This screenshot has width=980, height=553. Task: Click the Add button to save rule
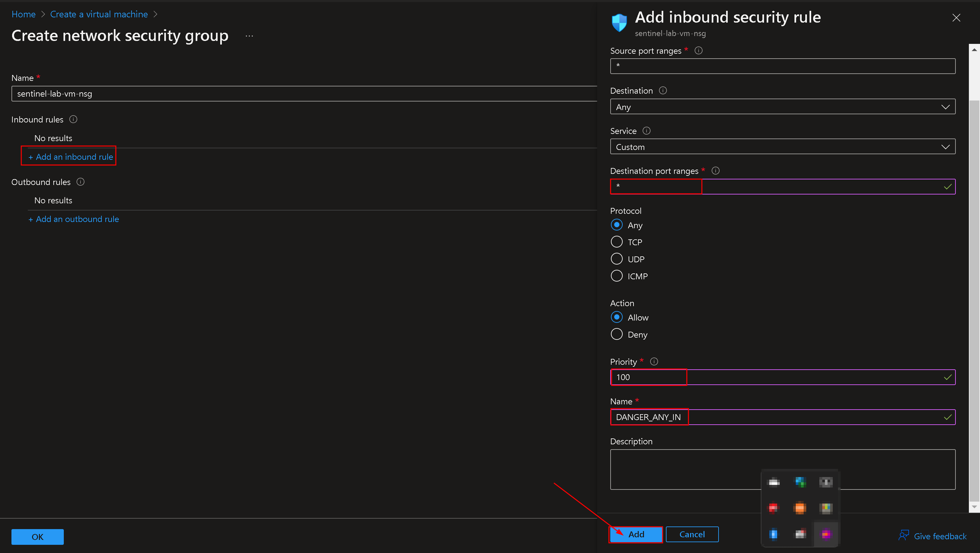[x=635, y=534]
